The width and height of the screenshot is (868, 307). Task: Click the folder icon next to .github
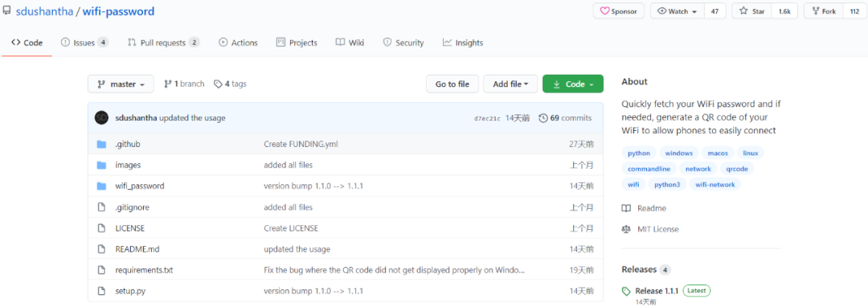[101, 144]
